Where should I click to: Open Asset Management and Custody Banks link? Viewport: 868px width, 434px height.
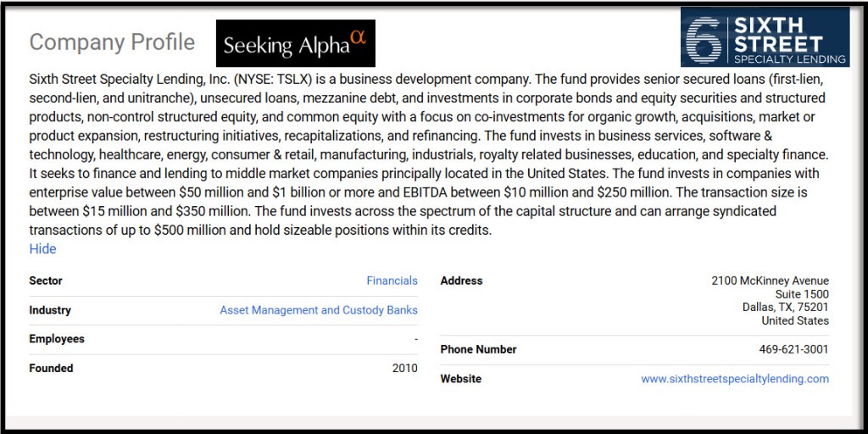click(319, 310)
